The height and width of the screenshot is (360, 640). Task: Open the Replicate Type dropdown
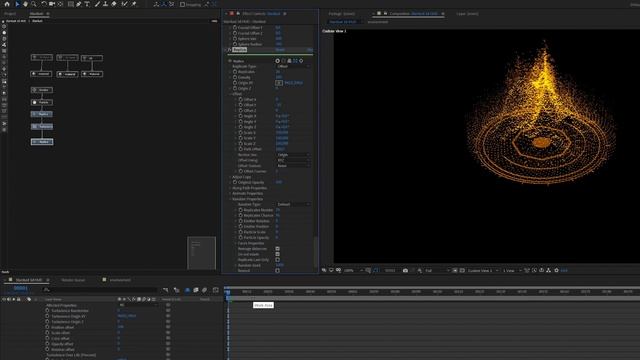coord(293,66)
